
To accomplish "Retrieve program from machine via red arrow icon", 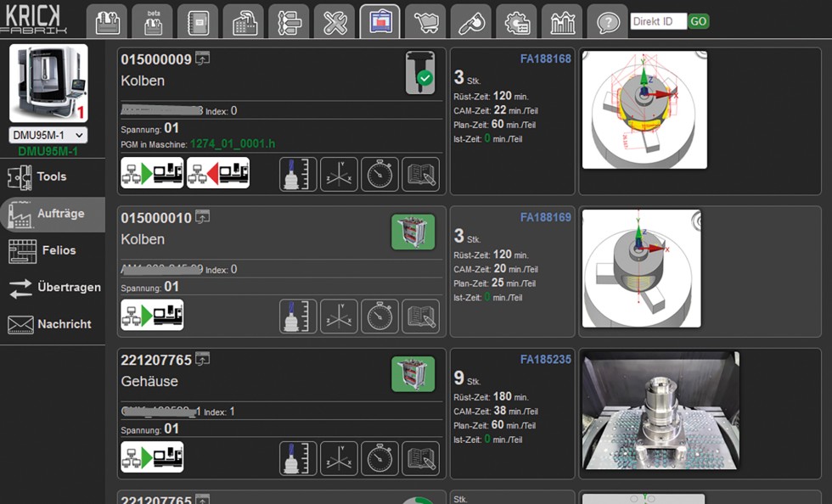I will click(218, 173).
